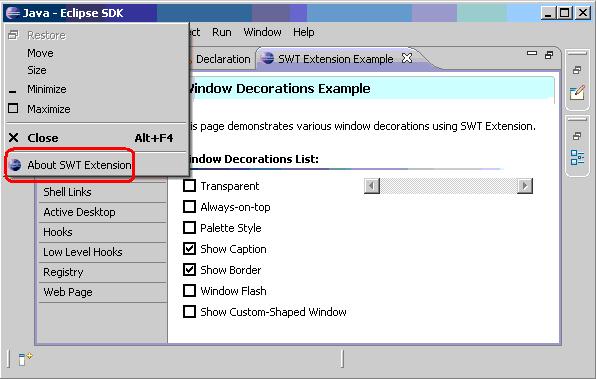Choose Minimize from the system menu
Image resolution: width=596 pixels, height=379 pixels.
[x=97, y=89]
